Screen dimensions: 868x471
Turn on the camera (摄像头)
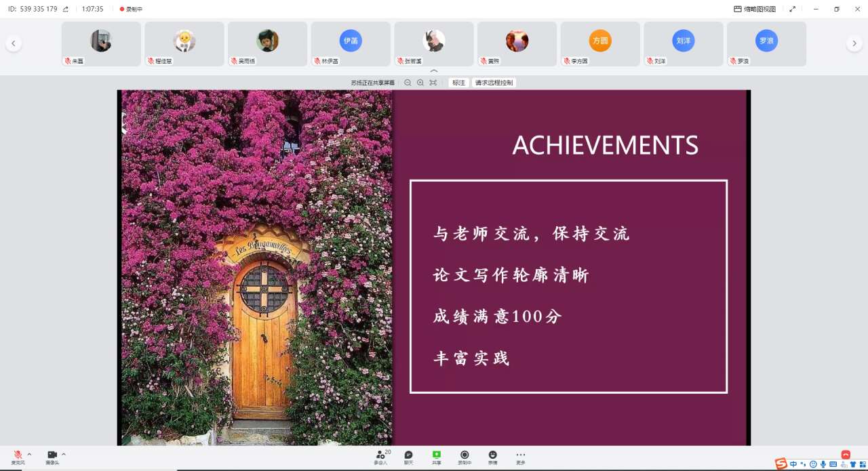coord(52,455)
